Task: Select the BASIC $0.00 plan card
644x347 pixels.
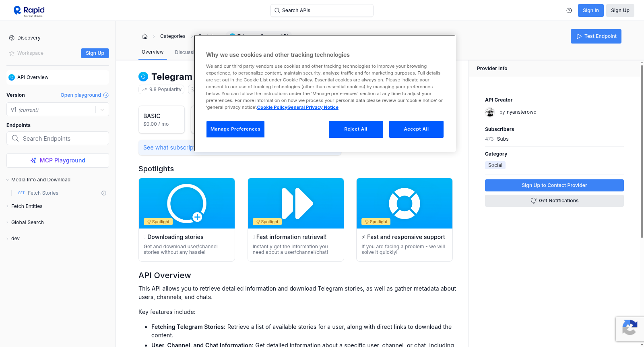Action: click(x=161, y=120)
